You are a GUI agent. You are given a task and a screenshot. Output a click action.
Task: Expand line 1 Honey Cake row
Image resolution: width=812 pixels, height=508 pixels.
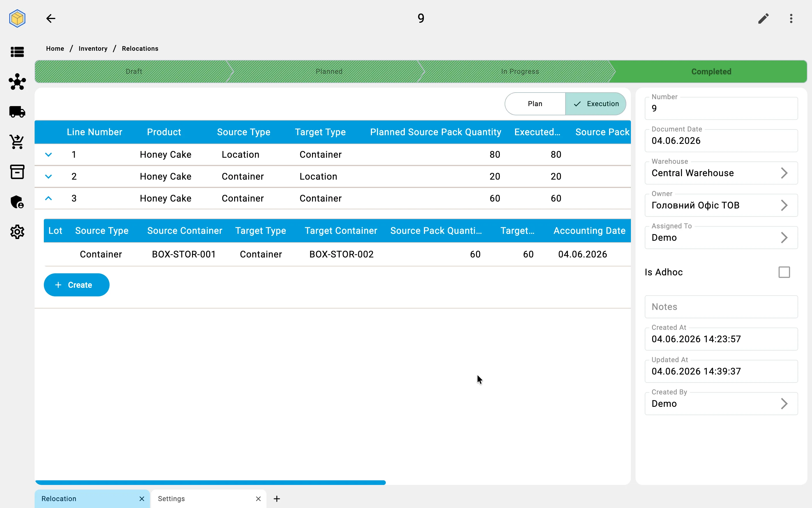48,155
